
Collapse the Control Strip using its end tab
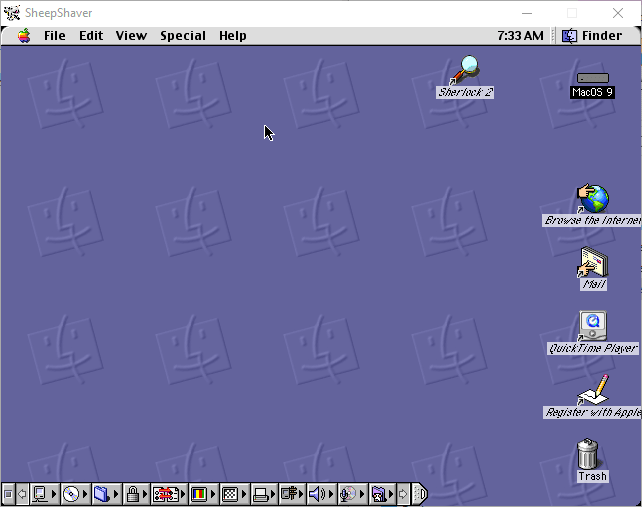[x=420, y=494]
